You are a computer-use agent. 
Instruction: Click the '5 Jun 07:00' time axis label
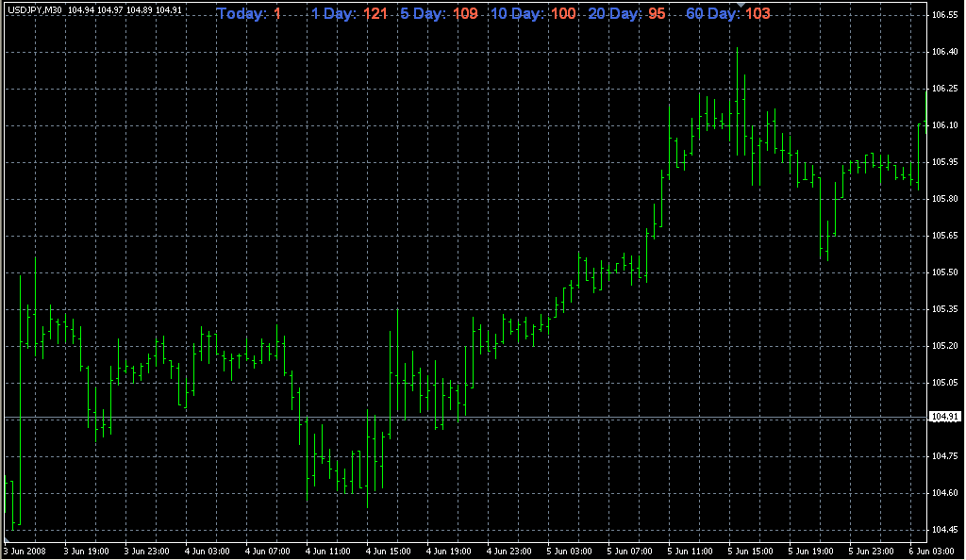tap(629, 552)
